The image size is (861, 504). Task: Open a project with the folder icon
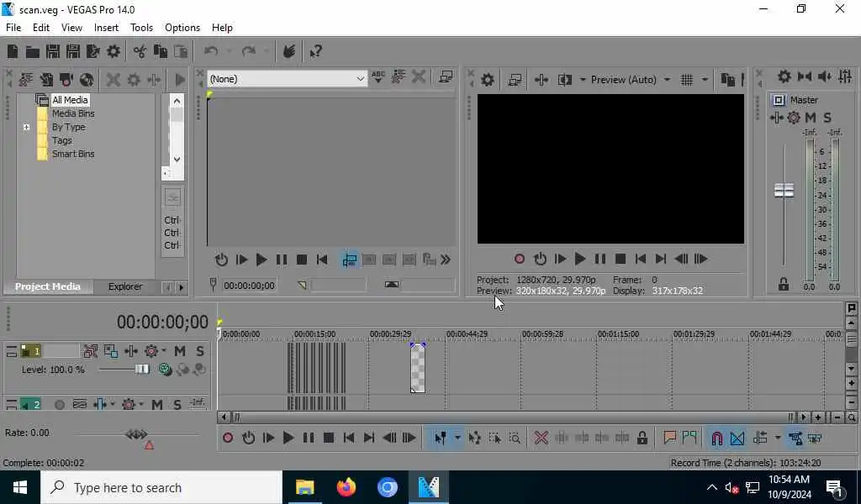[x=33, y=51]
